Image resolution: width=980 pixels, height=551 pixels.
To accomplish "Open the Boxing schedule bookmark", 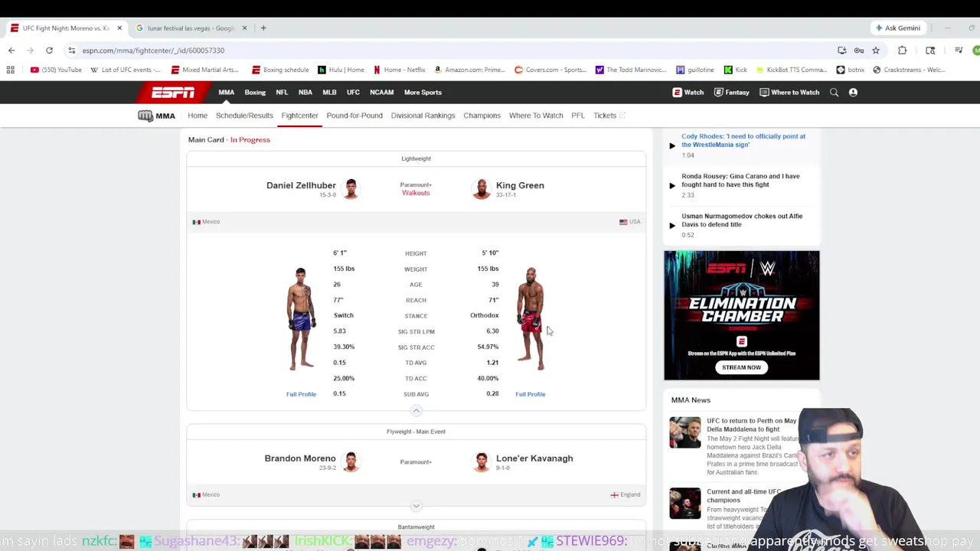I will coord(280,70).
